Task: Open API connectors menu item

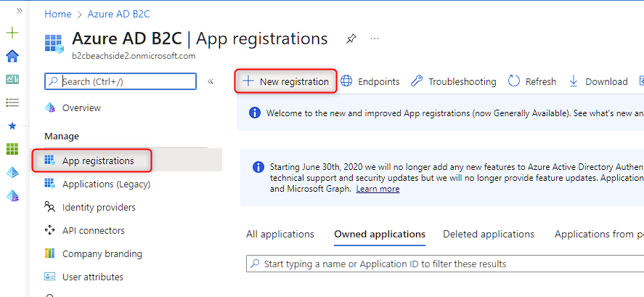Action: [x=84, y=230]
